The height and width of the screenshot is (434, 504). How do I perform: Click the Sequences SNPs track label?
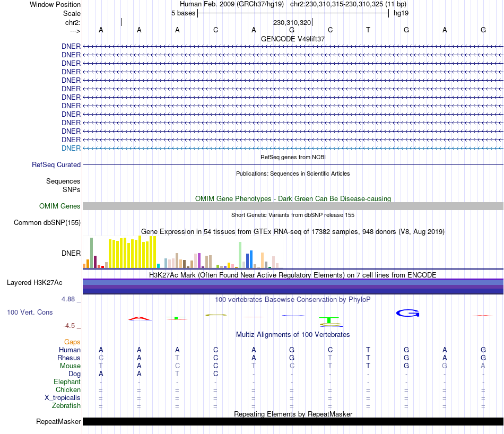pos(63,186)
